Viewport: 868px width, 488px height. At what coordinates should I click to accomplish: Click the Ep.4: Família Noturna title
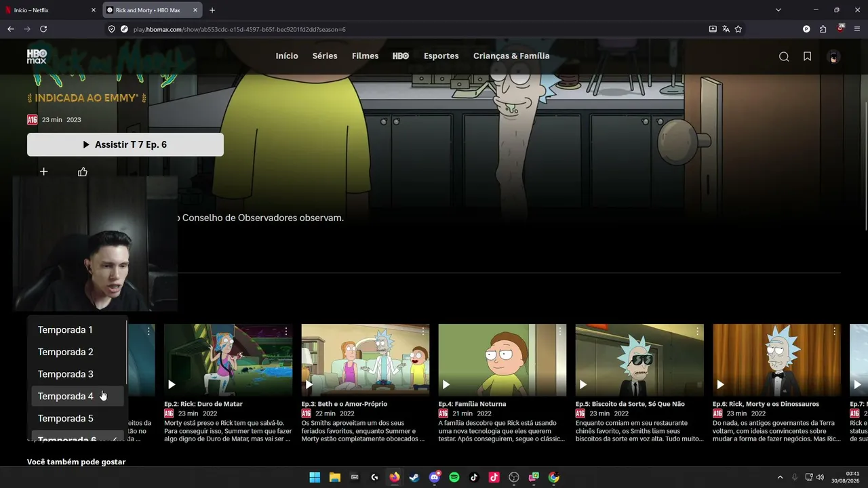pos(472,404)
